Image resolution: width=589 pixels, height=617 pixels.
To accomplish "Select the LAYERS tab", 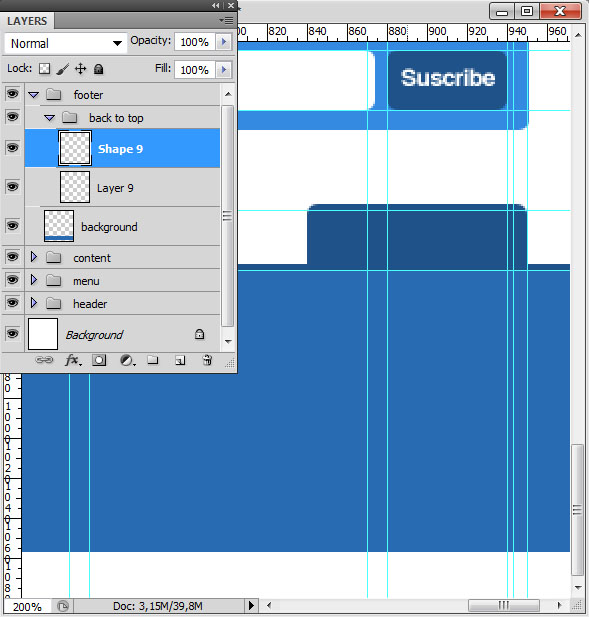I will pyautogui.click(x=27, y=21).
